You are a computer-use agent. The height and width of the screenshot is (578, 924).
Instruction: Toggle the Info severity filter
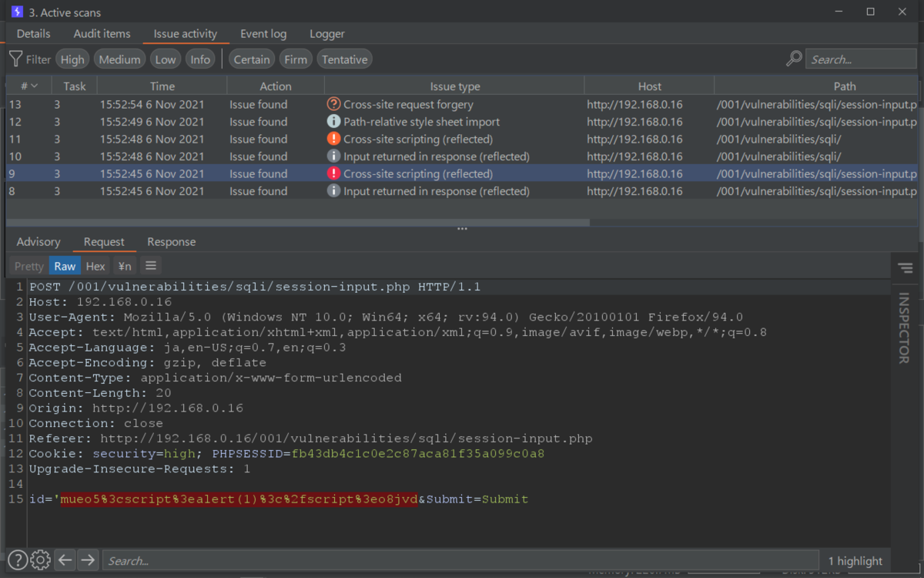point(200,59)
